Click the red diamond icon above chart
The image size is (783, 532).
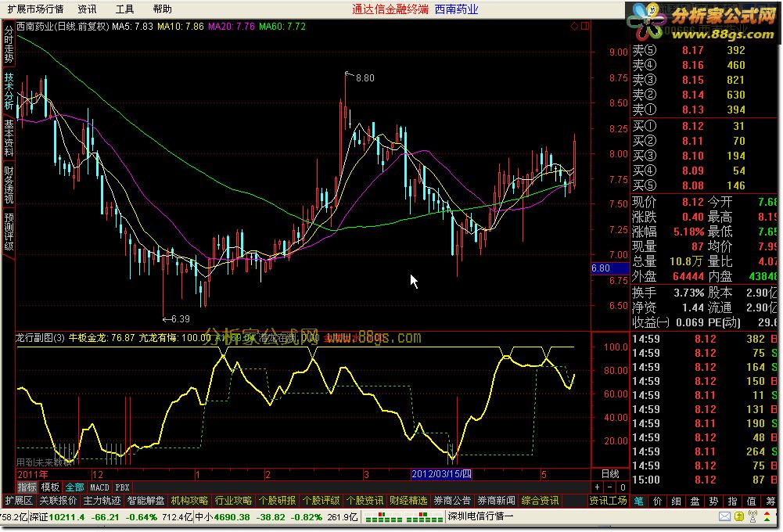pyautogui.click(x=574, y=26)
